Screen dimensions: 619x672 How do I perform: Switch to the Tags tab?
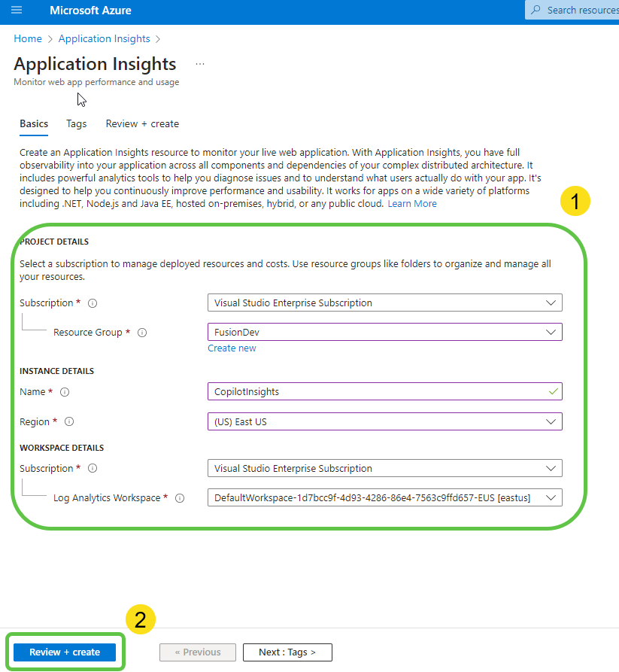click(x=76, y=123)
